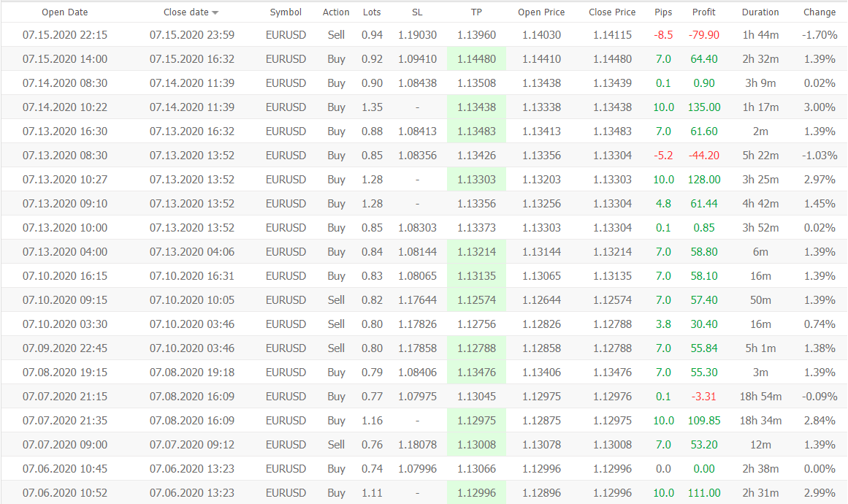Sort by the Open Date column header
Viewport: 848px width, 504px height.
[64, 12]
